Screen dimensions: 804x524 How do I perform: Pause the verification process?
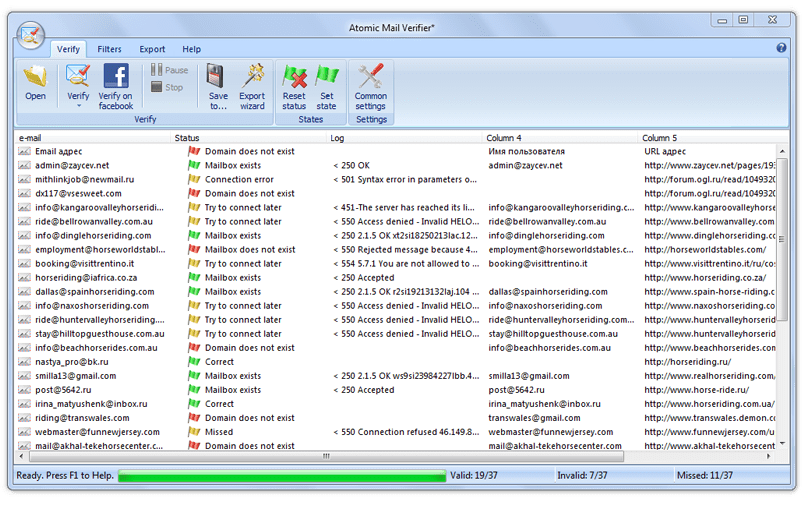(x=170, y=70)
